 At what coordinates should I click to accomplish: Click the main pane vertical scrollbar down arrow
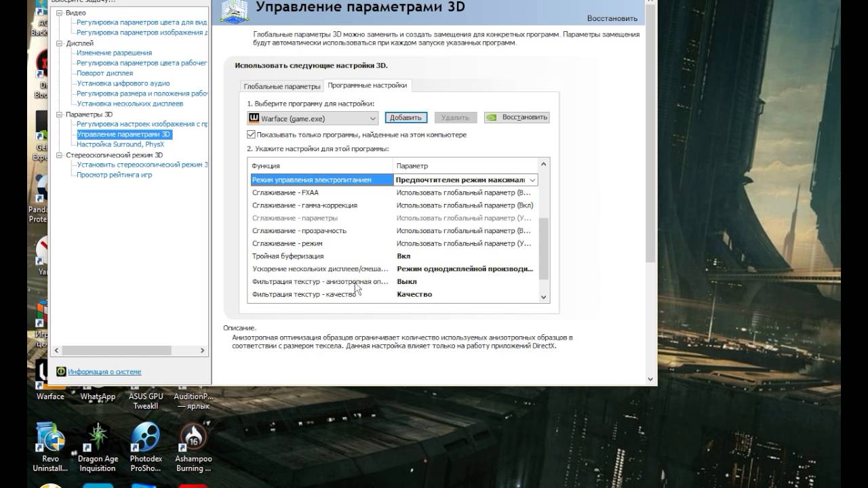[x=651, y=380]
